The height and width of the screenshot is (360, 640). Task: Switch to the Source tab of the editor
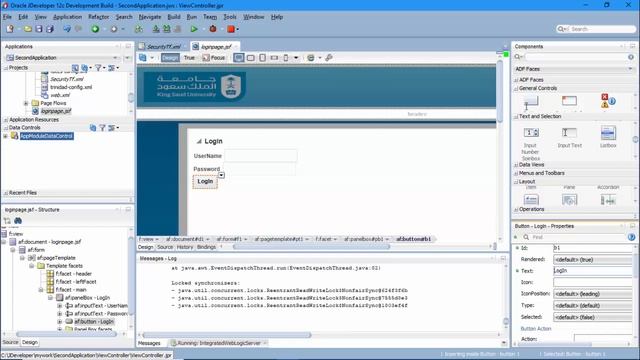click(x=165, y=247)
